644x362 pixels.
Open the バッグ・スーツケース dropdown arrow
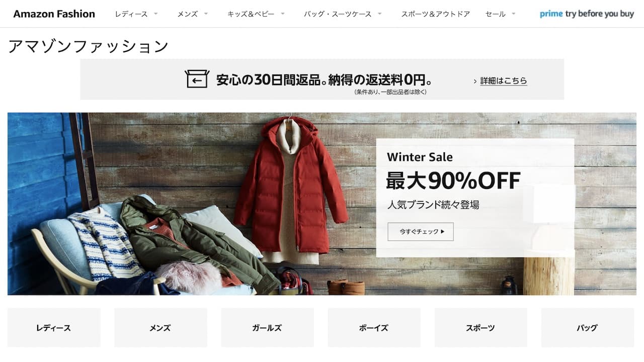pos(379,14)
